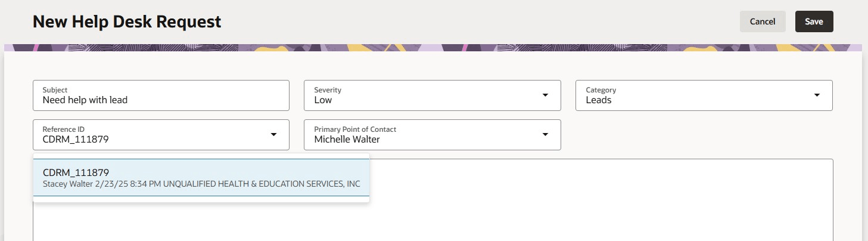Collapse the Reference ID dropdown arrow
The width and height of the screenshot is (868, 241).
coord(273,135)
